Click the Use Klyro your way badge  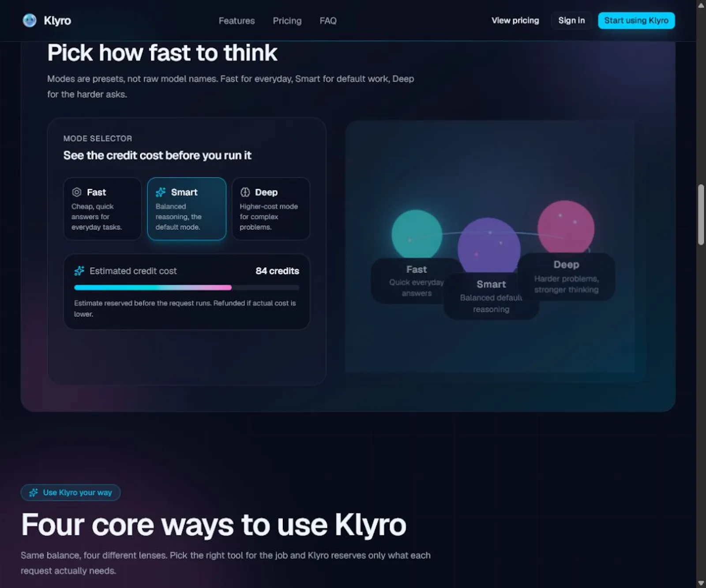71,493
